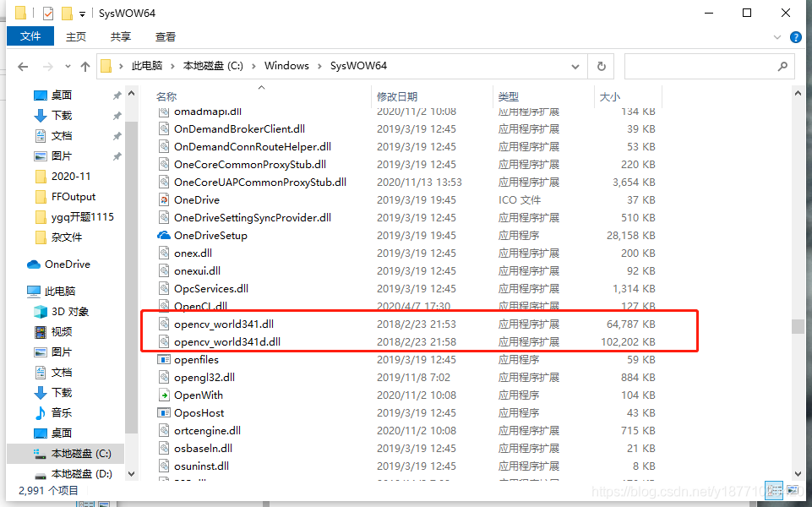Open the address bar history dropdown
Screen dimensions: 812x507
coord(575,67)
